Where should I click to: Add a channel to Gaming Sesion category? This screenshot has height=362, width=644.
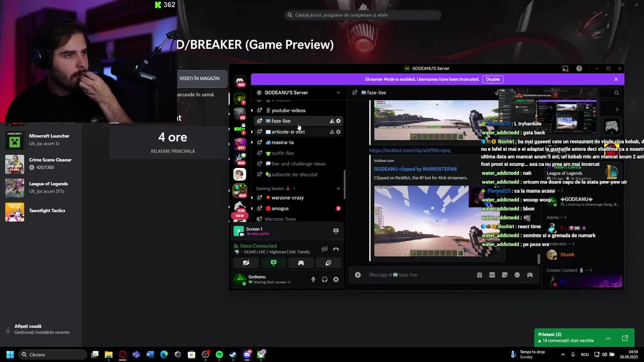click(338, 189)
